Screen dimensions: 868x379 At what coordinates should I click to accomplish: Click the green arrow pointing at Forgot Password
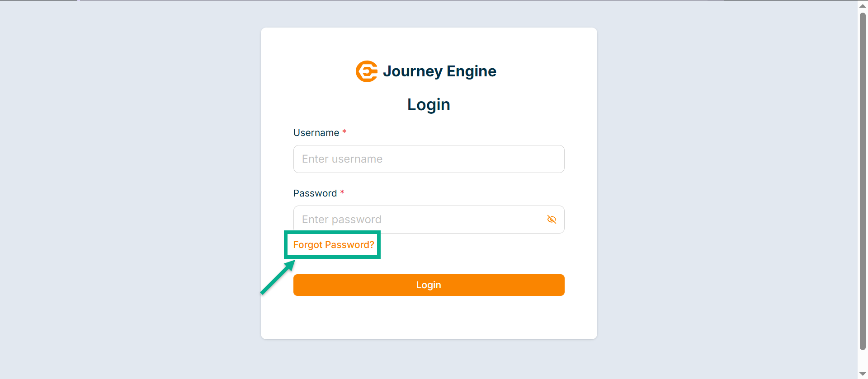[277, 279]
